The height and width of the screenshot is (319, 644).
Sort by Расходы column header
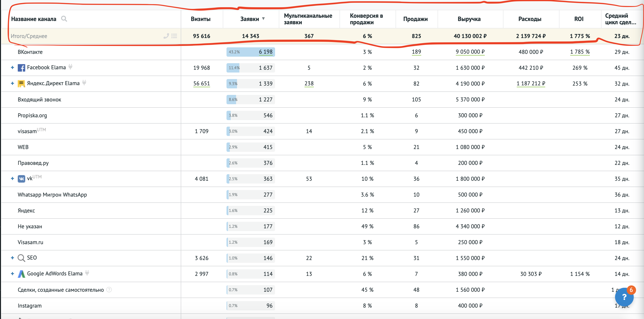(530, 19)
